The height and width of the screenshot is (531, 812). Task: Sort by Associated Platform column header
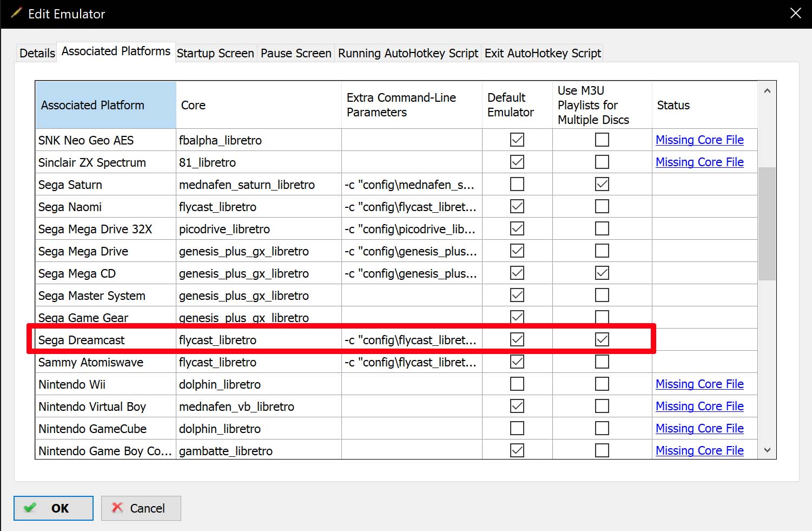[106, 105]
